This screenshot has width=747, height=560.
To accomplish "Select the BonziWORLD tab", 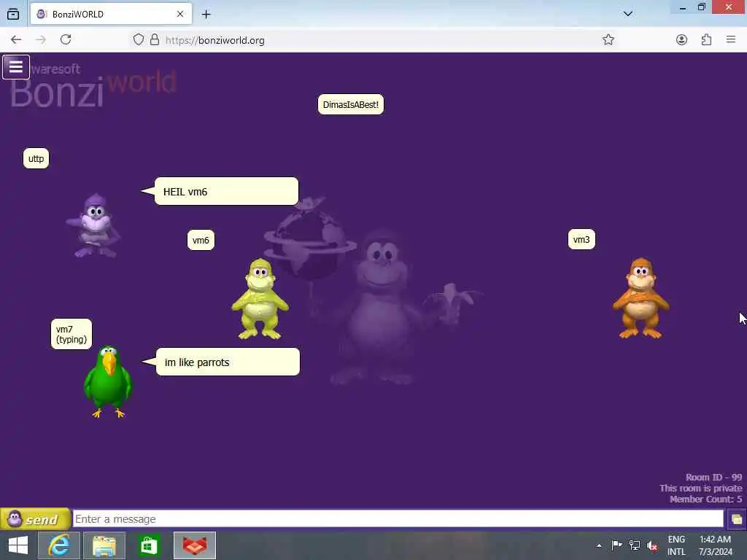I will [111, 15].
